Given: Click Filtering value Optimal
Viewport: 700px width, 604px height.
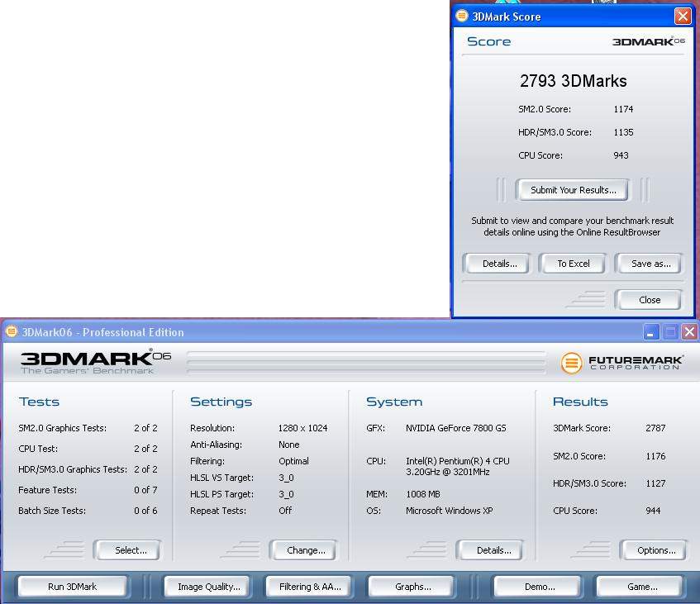Looking at the screenshot, I should tap(293, 461).
